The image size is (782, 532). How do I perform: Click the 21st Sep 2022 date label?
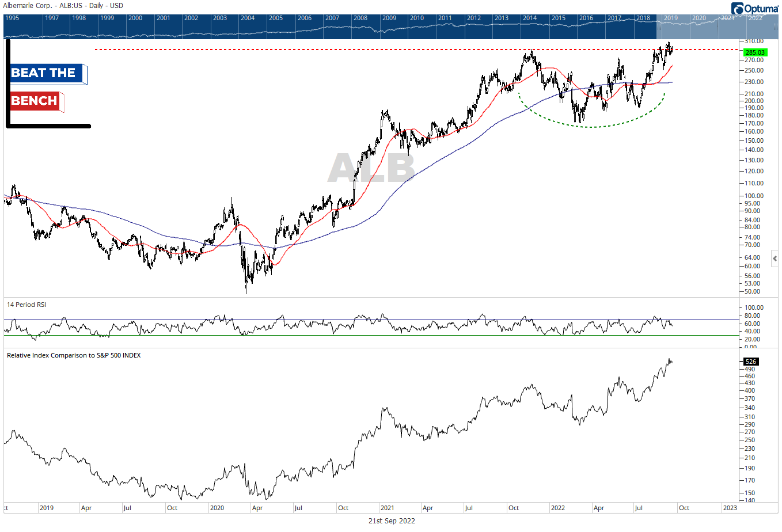tap(392, 521)
